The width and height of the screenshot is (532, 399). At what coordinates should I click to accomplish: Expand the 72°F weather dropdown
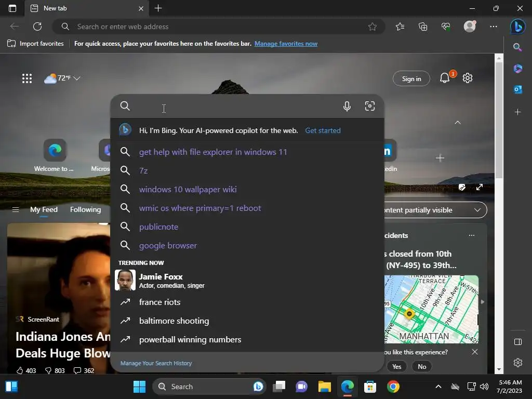click(62, 78)
